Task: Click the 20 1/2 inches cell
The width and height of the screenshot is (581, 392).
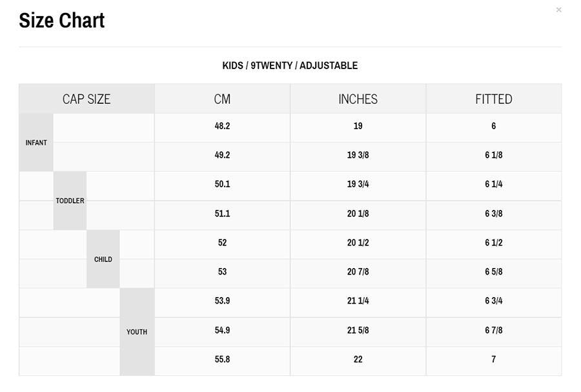Action: click(x=358, y=243)
